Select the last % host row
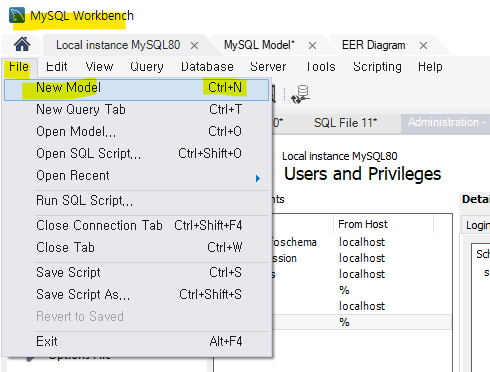The image size is (490, 372). [x=344, y=322]
